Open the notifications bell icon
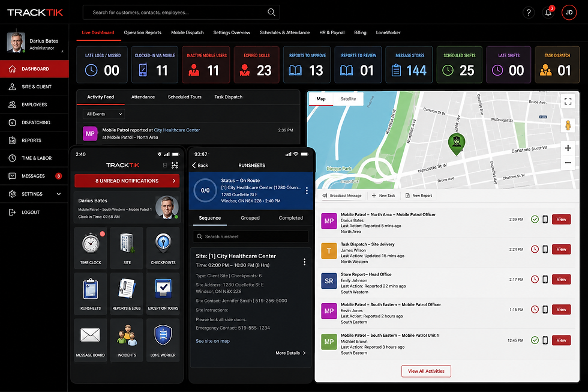 548,13
